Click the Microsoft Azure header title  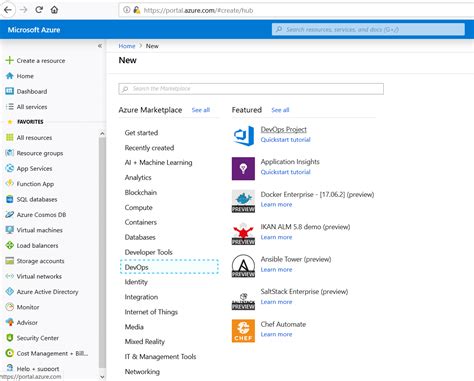34,30
